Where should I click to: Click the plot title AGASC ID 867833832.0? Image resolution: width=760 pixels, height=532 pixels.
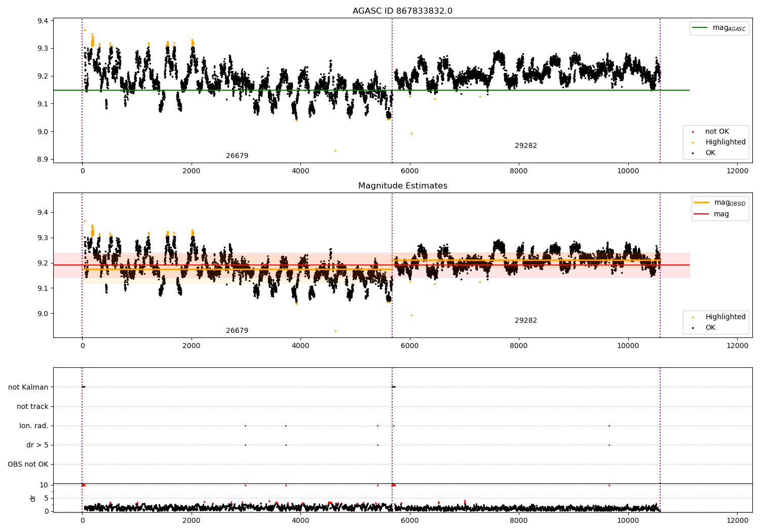[x=402, y=11]
